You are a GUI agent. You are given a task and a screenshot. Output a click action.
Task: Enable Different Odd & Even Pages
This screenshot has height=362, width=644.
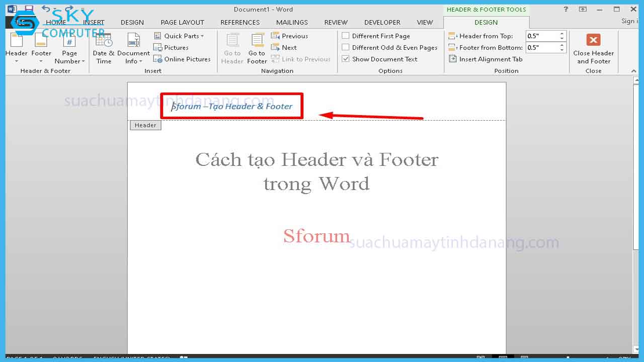[346, 48]
